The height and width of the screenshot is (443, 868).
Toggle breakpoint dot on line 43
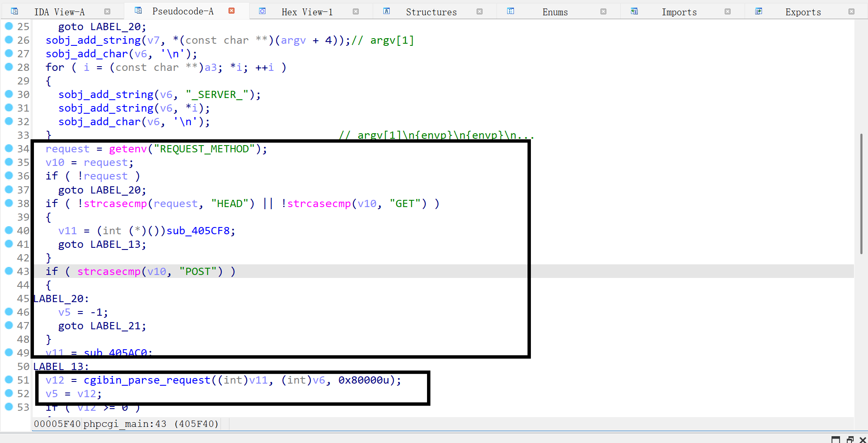9,271
